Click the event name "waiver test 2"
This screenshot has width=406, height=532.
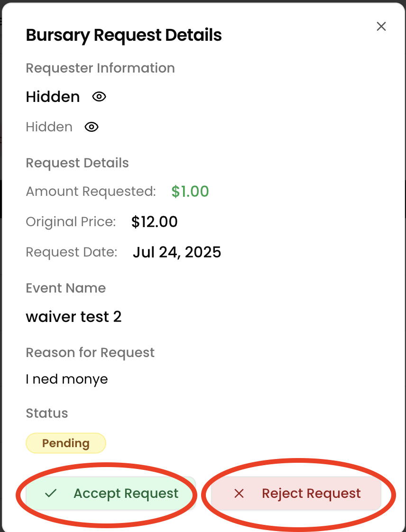click(74, 317)
